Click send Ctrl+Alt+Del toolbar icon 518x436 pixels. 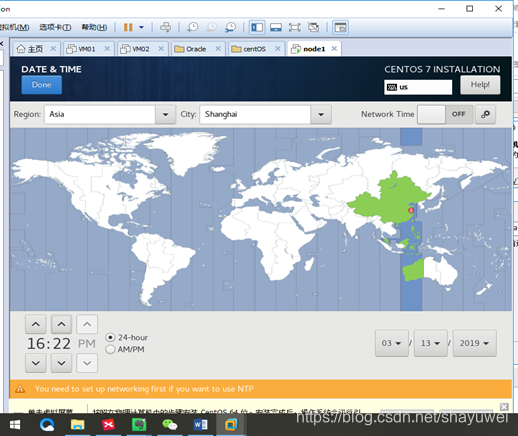tap(166, 27)
